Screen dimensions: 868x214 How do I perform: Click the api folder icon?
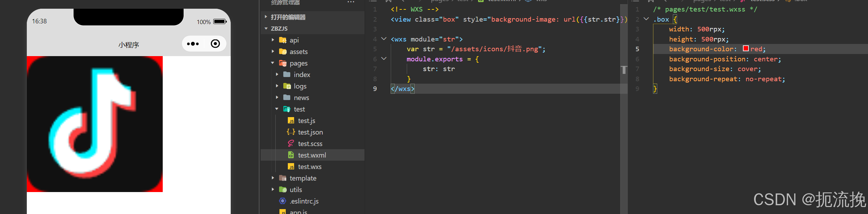[x=283, y=40]
